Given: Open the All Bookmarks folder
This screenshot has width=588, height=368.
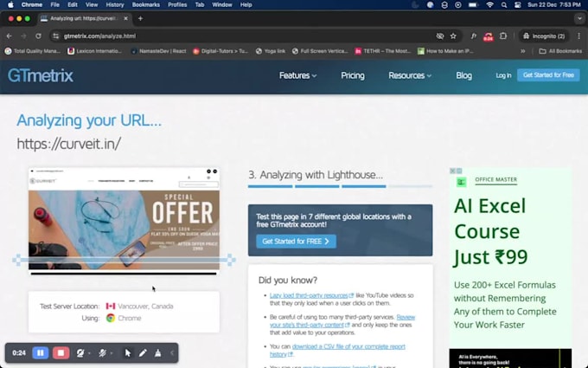Looking at the screenshot, I should (560, 51).
